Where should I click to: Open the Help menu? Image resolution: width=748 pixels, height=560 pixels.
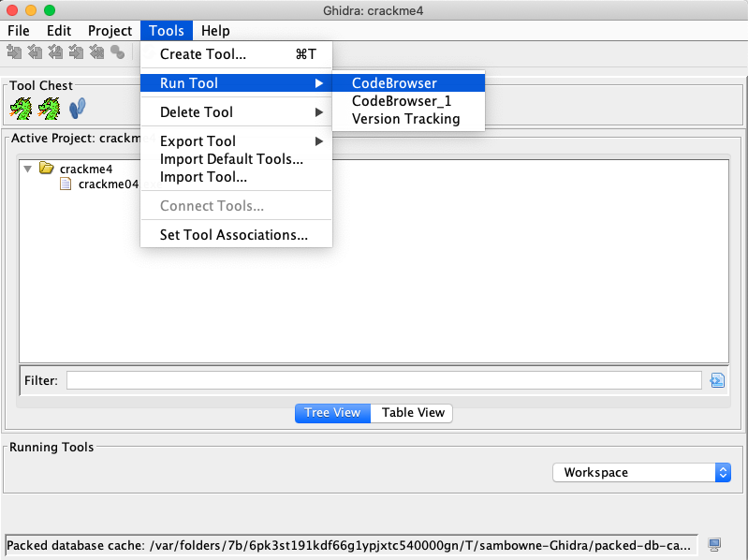pos(215,31)
